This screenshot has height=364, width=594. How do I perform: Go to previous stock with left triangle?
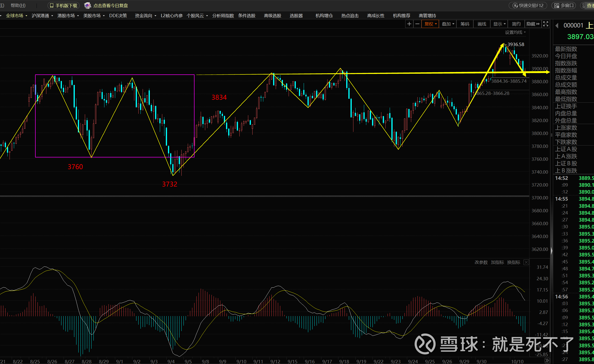[557, 26]
